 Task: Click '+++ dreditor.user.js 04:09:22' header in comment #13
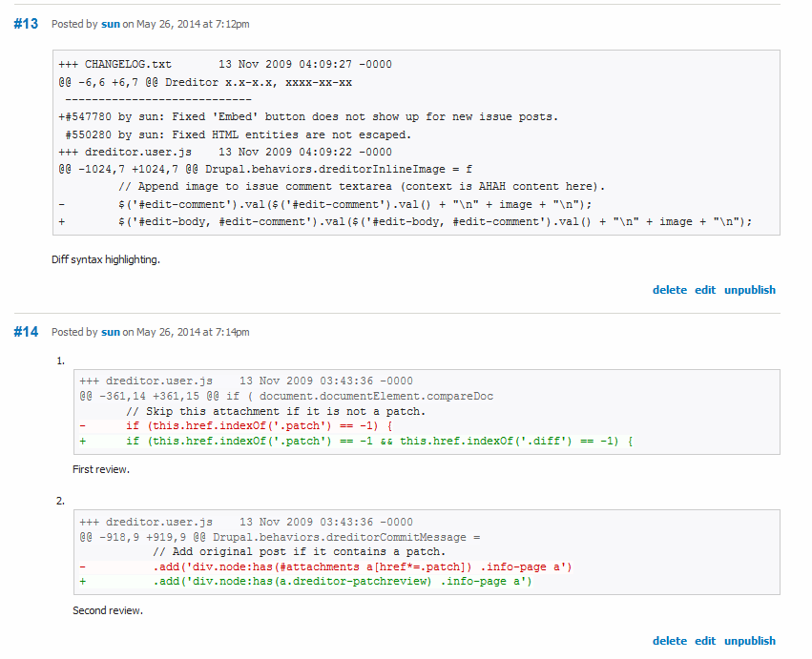(225, 153)
